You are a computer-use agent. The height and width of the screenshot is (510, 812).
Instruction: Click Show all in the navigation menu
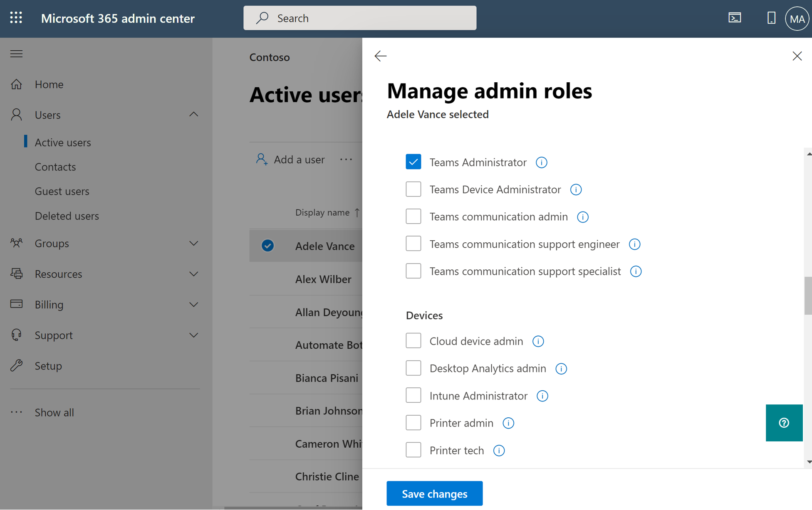pyautogui.click(x=54, y=412)
